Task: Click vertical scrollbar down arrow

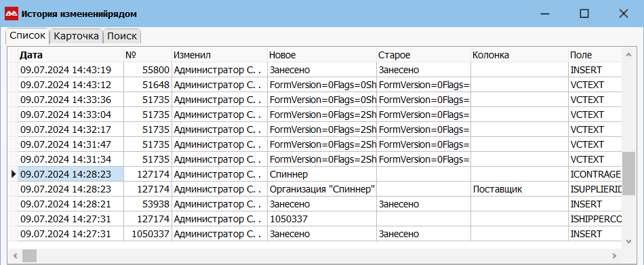Action: [628, 241]
